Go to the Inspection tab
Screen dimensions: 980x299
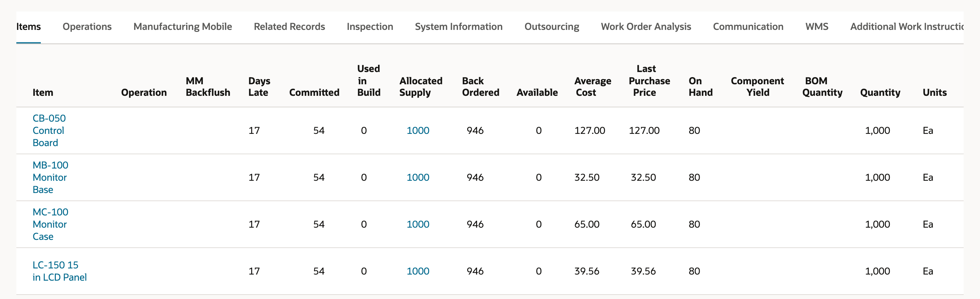coord(370,27)
